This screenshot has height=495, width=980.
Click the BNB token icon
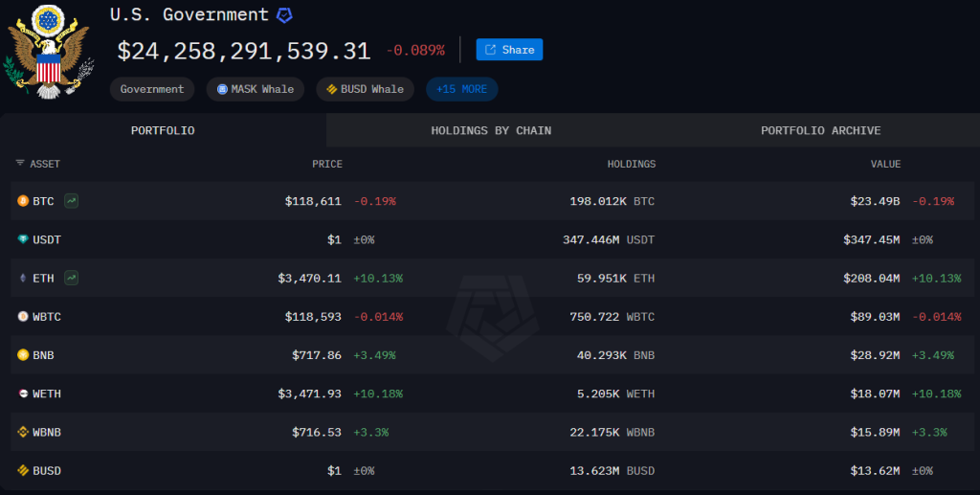pyautogui.click(x=23, y=355)
